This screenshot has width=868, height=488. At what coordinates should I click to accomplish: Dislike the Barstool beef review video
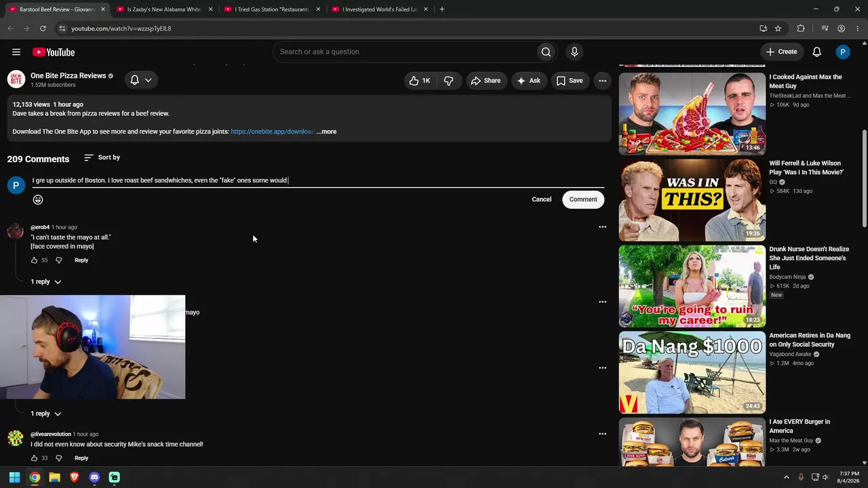pos(448,81)
